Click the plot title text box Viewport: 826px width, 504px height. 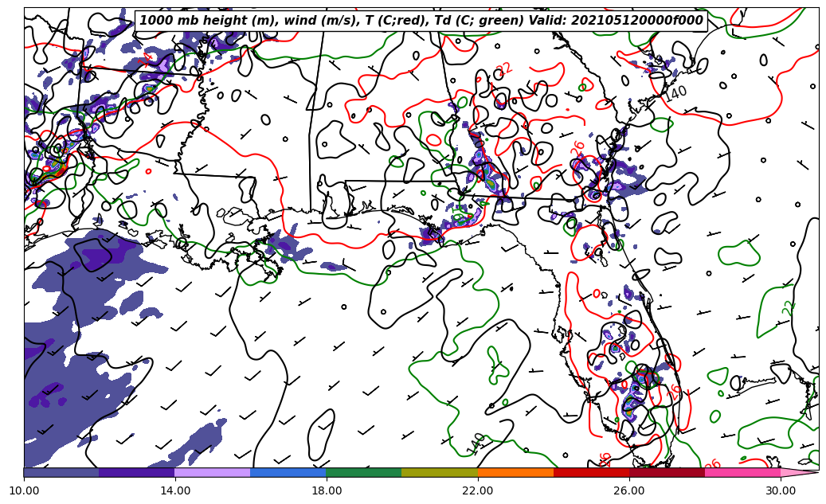point(421,21)
